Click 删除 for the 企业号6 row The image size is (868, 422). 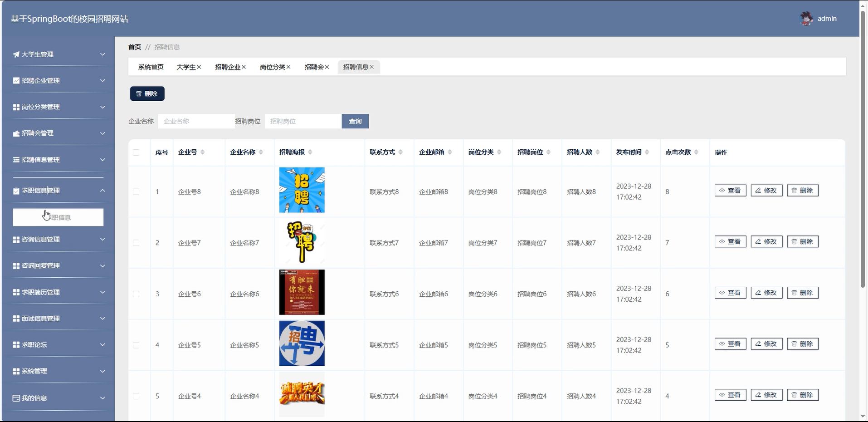pyautogui.click(x=803, y=293)
